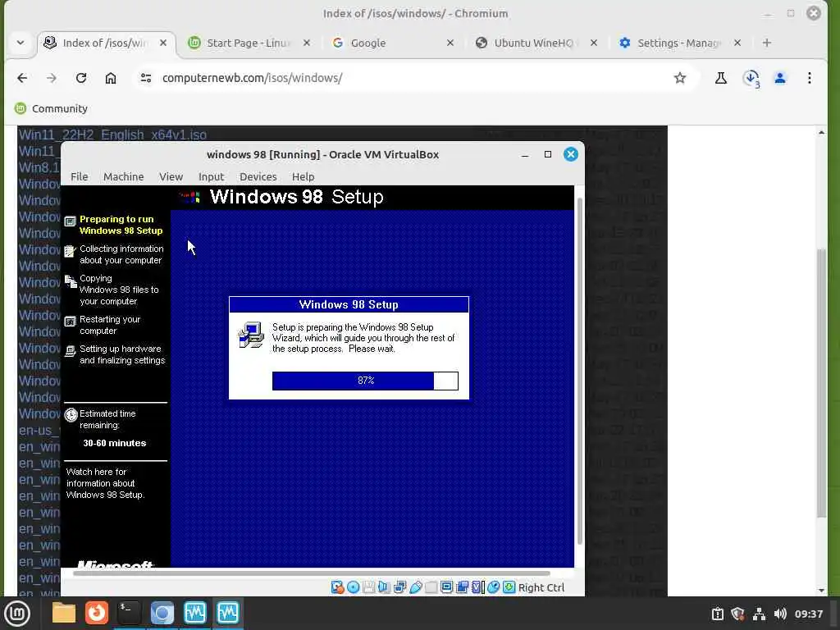Open the Chromium downloads indicator
This screenshot has width=840, height=630.
751,78
